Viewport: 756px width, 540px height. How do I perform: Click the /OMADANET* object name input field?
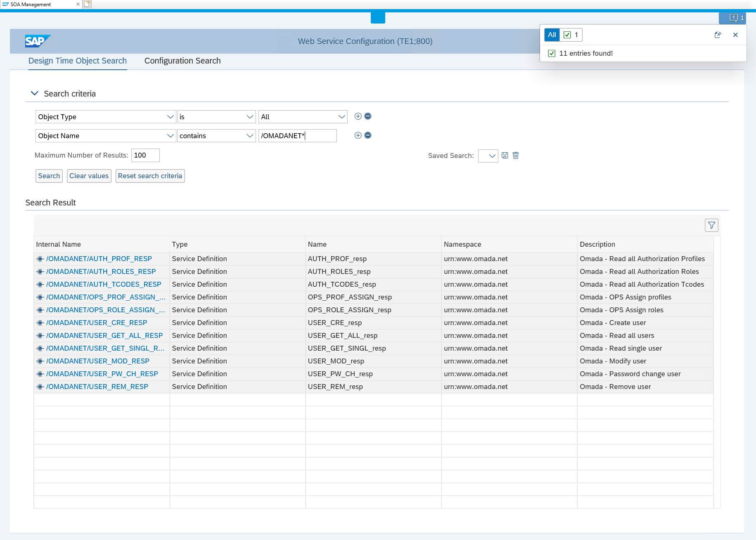click(297, 136)
